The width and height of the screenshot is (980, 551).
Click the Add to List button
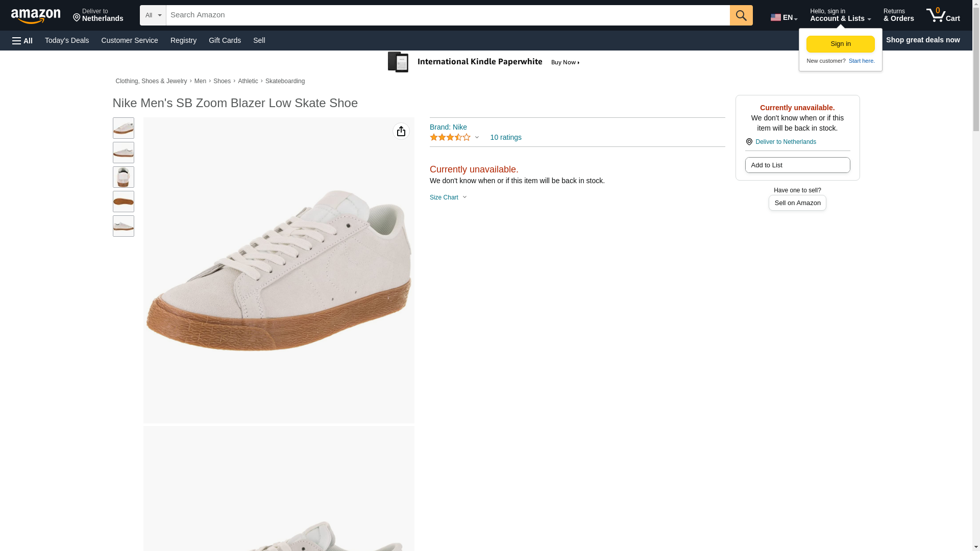point(797,165)
